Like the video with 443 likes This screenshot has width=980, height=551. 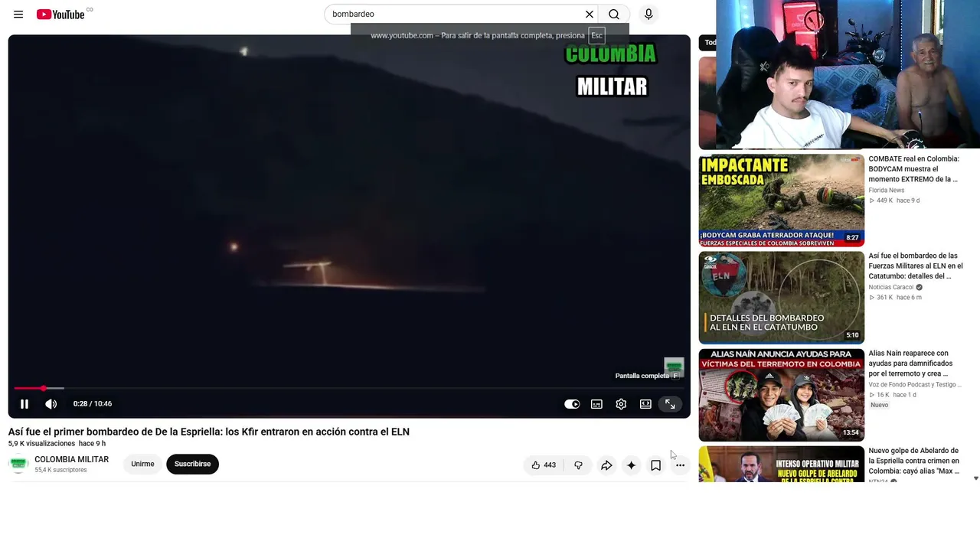pos(544,465)
